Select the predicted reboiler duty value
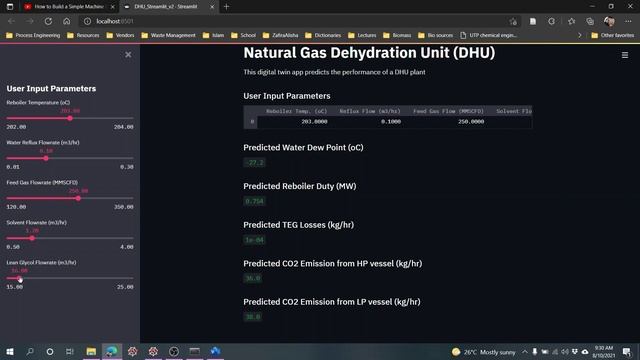The image size is (640, 360). [x=254, y=201]
